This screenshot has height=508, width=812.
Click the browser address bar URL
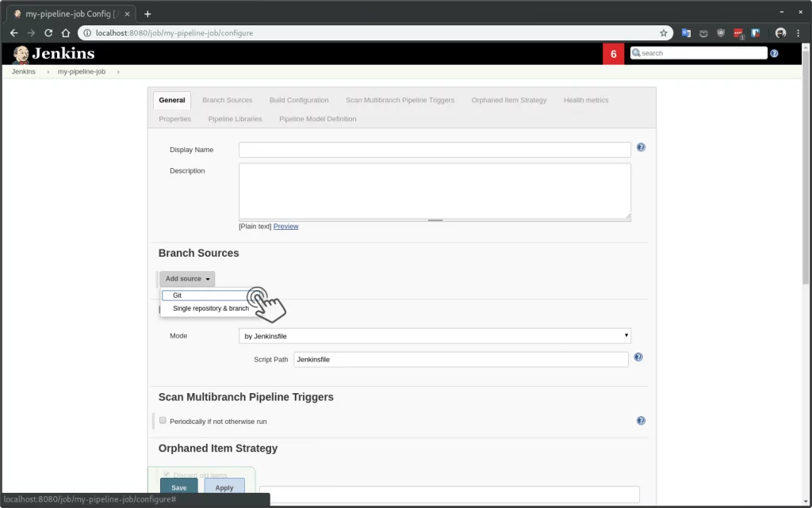(174, 33)
